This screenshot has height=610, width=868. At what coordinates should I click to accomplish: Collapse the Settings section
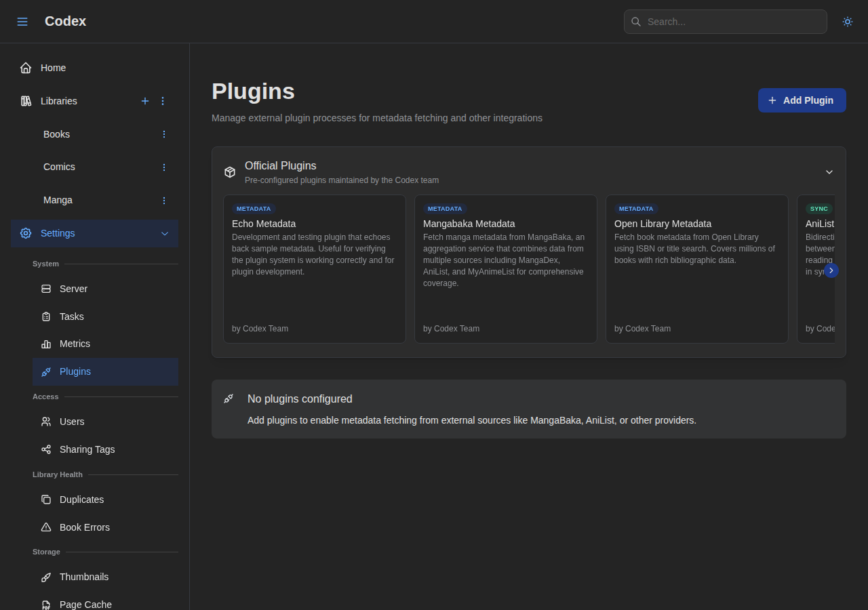click(x=164, y=233)
